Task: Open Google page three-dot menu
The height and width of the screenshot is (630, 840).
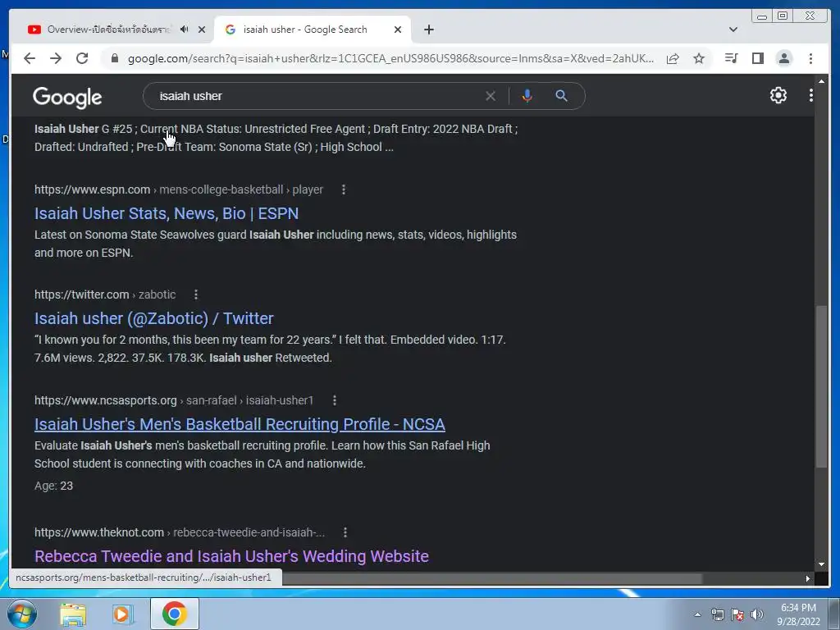Action: click(810, 95)
